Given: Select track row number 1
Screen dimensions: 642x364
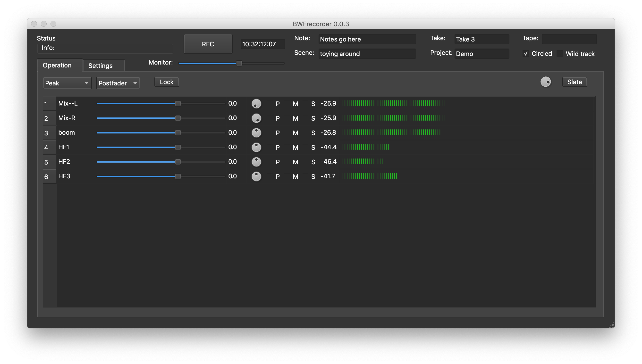Looking at the screenshot, I should coord(50,104).
